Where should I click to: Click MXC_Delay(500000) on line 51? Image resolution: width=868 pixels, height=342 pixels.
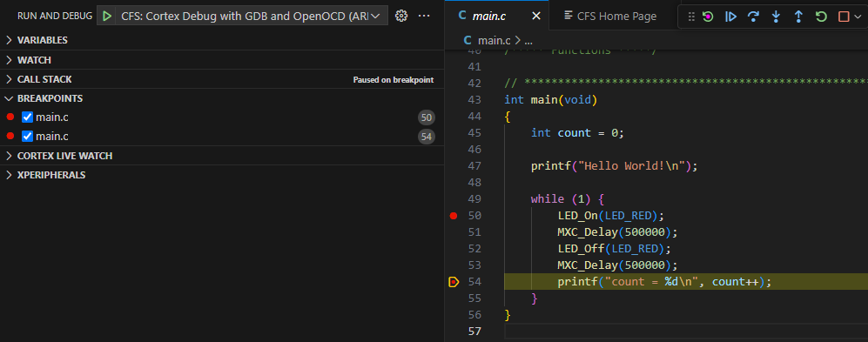(x=617, y=232)
